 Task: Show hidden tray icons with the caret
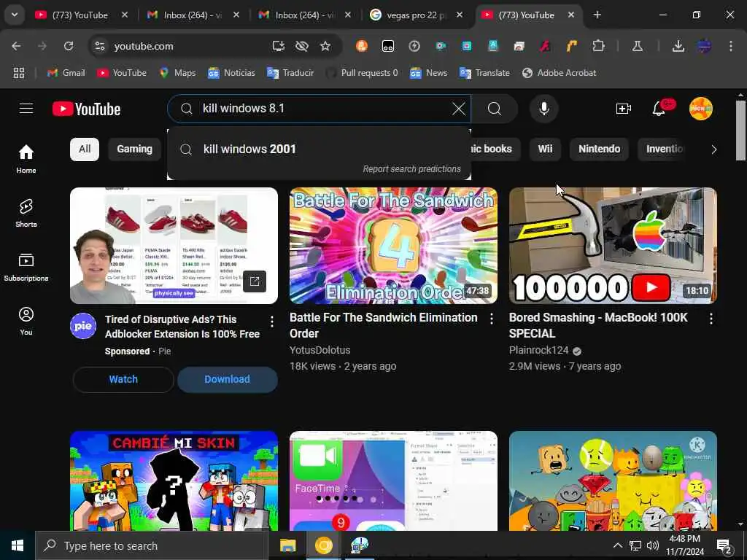click(x=617, y=545)
